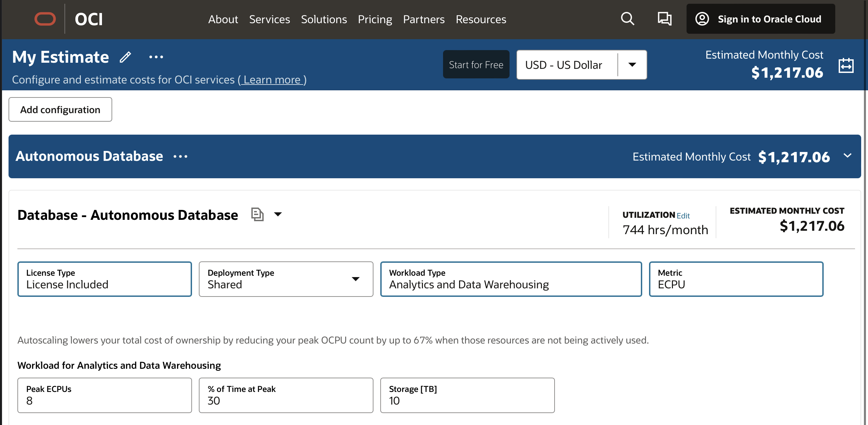Click the Start for Free button

point(476,64)
